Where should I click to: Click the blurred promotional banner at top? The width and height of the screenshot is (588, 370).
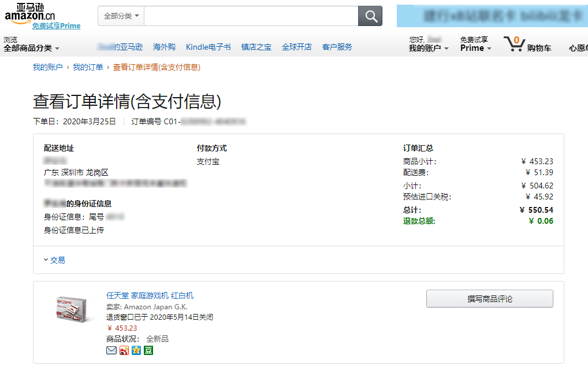pyautogui.click(x=492, y=16)
